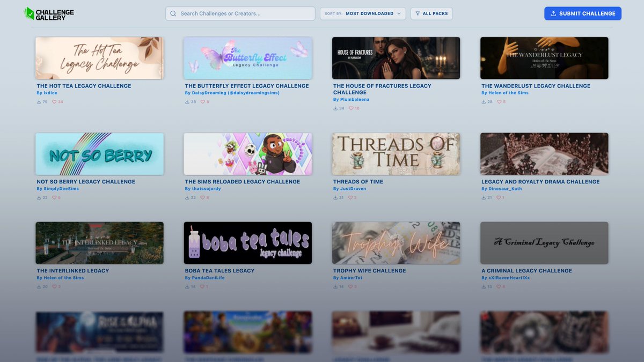Image resolution: width=644 pixels, height=362 pixels.
Task: Open The Interlinked Legacy title link
Action: tap(72, 271)
